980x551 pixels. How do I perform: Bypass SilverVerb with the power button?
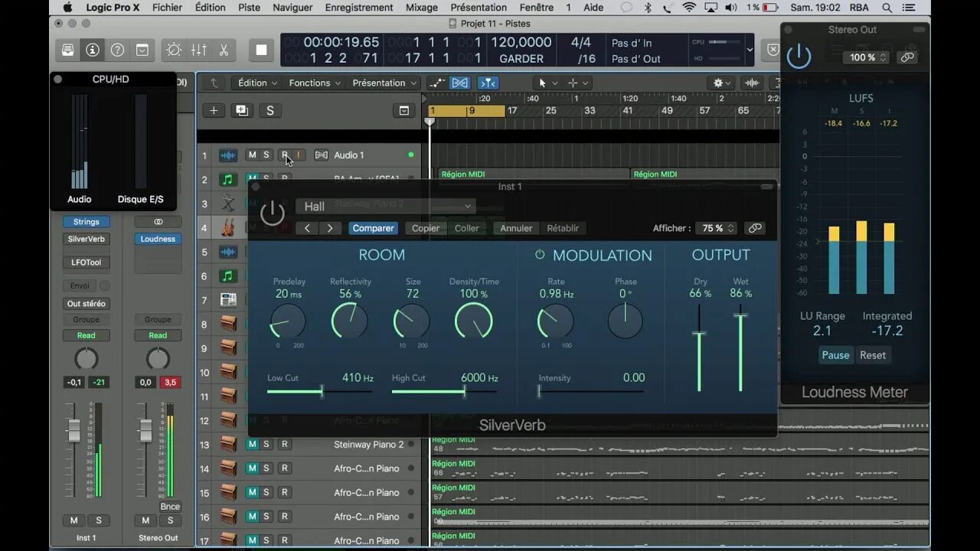pyautogui.click(x=273, y=213)
